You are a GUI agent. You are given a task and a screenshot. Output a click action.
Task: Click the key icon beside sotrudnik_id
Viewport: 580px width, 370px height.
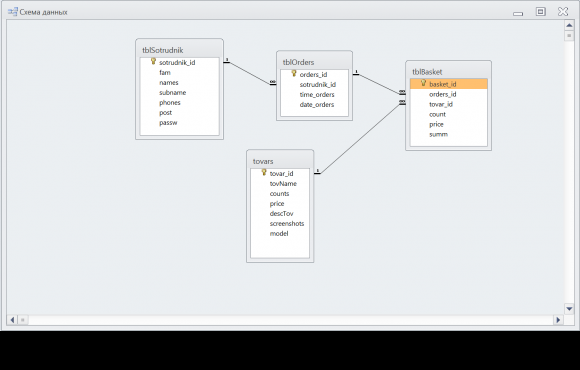click(153, 61)
